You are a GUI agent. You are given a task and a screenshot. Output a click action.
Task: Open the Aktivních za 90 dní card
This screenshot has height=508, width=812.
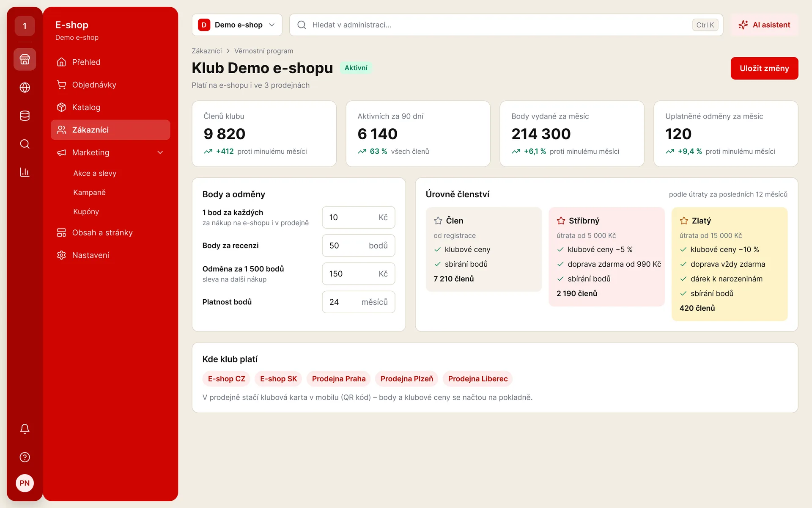click(418, 134)
